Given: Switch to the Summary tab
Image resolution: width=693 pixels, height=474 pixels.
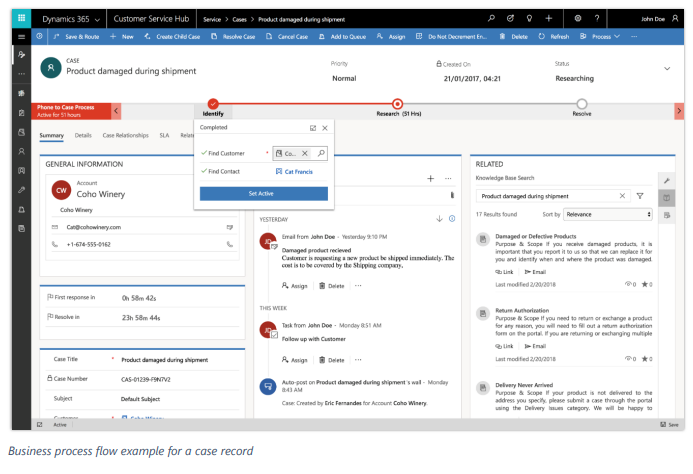Looking at the screenshot, I should [52, 135].
